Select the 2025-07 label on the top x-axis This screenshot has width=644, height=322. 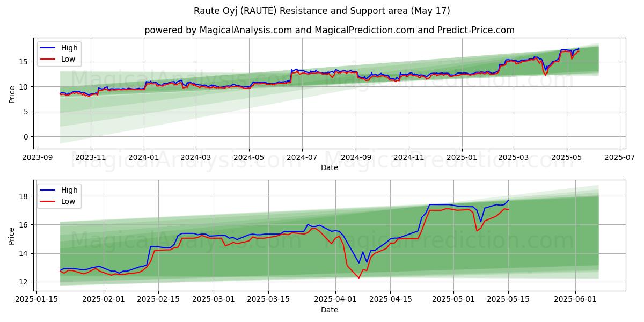tap(619, 158)
